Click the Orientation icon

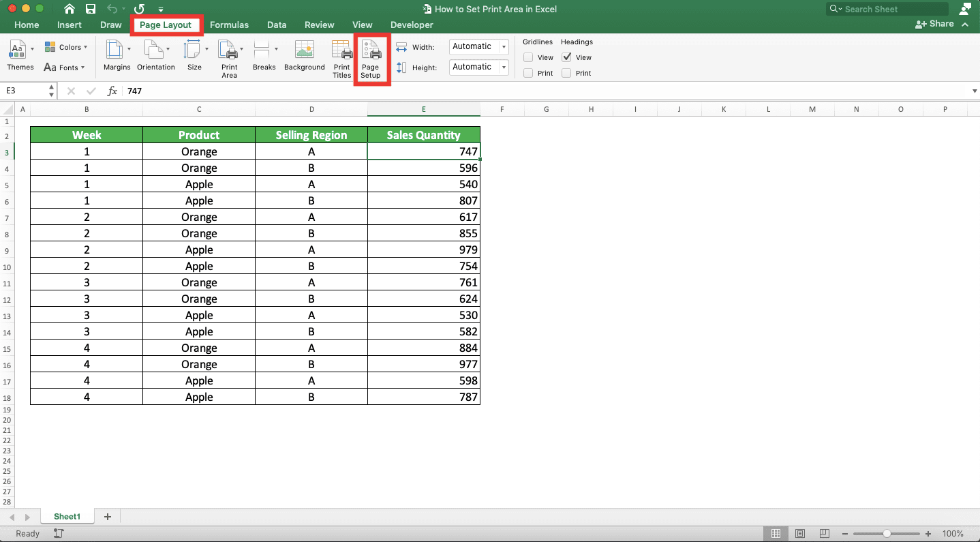(153, 49)
